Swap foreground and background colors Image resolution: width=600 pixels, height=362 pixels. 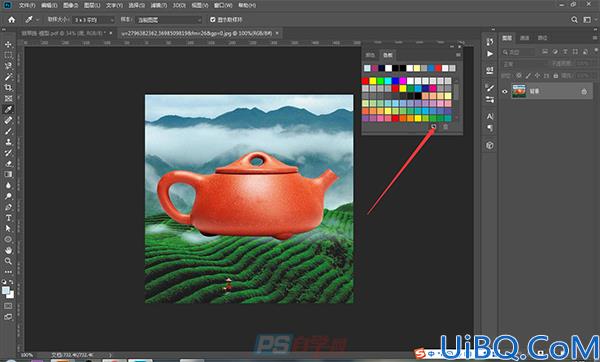point(11,282)
